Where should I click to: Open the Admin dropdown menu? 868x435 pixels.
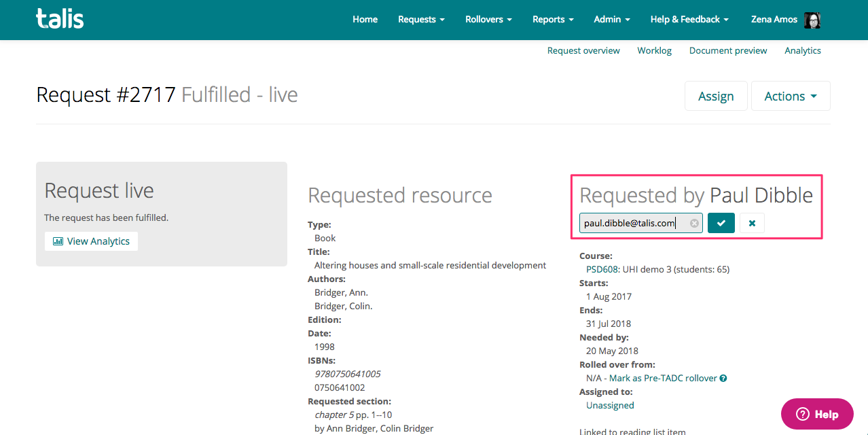(x=612, y=19)
